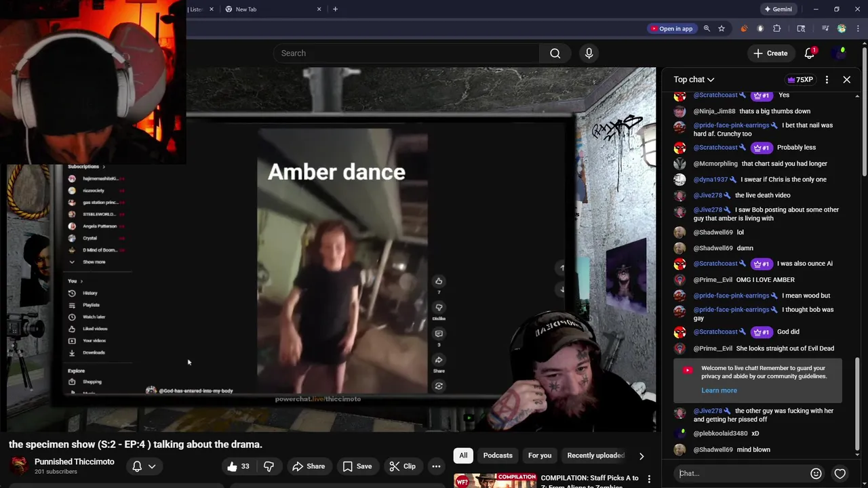The height and width of the screenshot is (488, 868).
Task: Open the Chrome extensions puzzle icon
Action: click(777, 28)
